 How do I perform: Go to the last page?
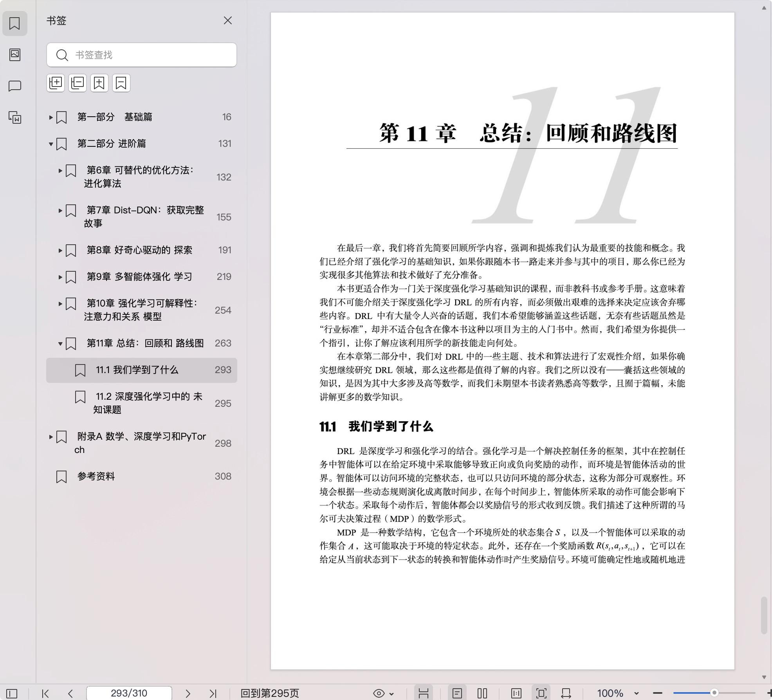pos(213,693)
